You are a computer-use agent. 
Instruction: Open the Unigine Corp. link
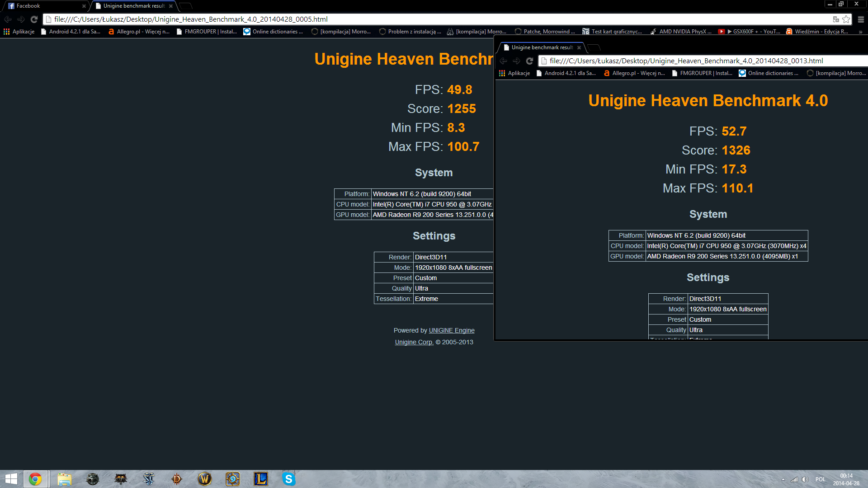coord(414,342)
